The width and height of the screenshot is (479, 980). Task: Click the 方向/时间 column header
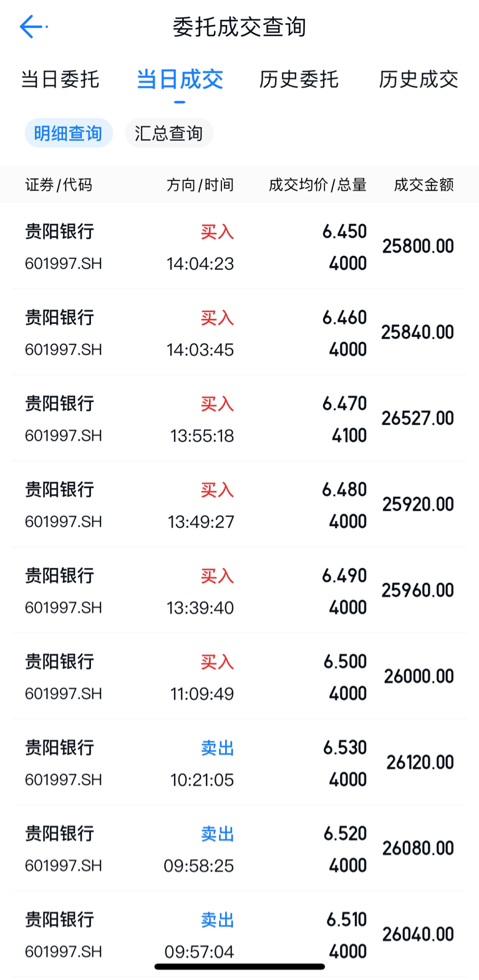200,185
